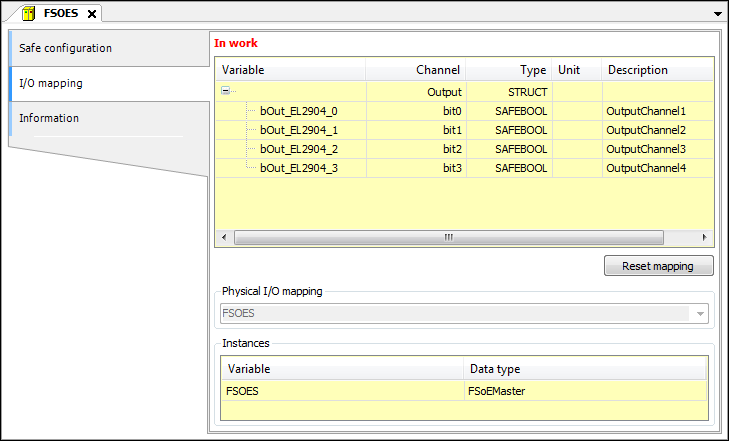Open the Information tab
The height and width of the screenshot is (441, 729).
point(49,118)
